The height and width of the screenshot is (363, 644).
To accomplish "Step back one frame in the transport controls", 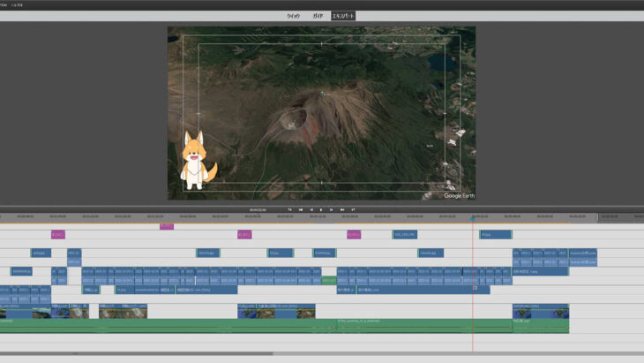I will point(311,209).
